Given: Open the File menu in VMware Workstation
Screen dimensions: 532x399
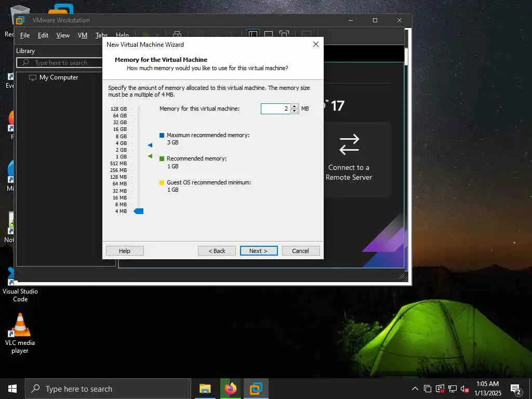Looking at the screenshot, I should pyautogui.click(x=25, y=35).
